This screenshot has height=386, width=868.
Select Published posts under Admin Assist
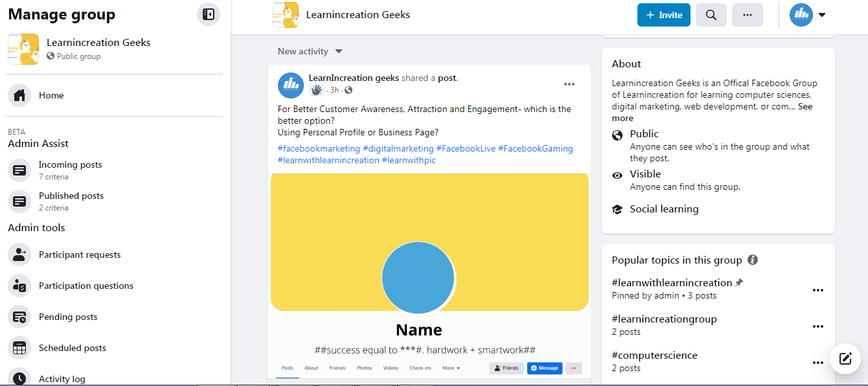71,196
